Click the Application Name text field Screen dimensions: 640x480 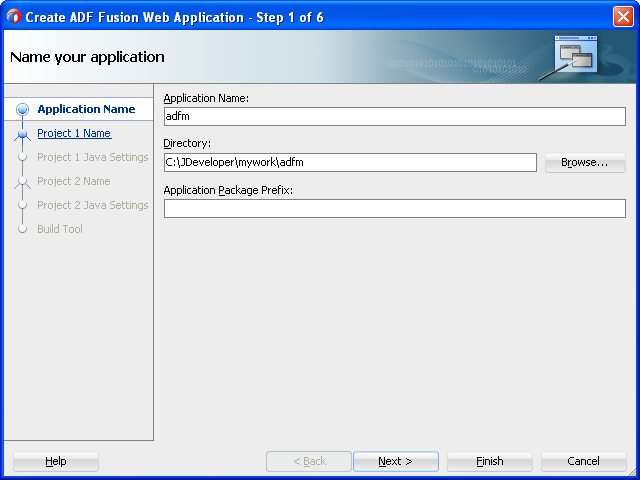(x=394, y=116)
